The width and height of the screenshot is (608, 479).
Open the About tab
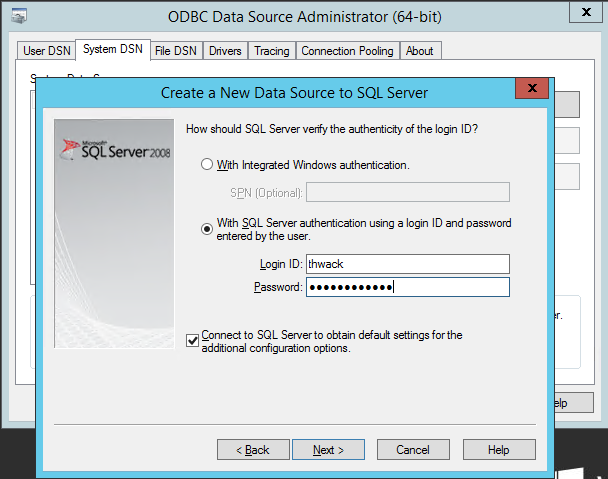[420, 51]
